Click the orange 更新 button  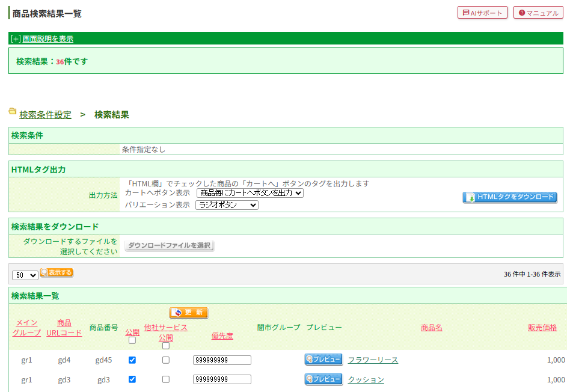coord(188,313)
